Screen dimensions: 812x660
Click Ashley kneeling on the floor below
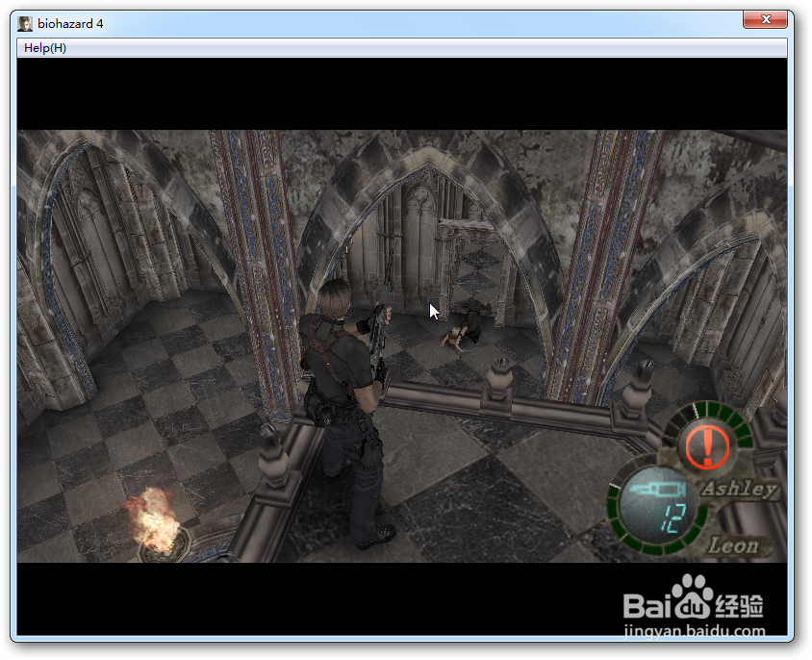pos(454,339)
